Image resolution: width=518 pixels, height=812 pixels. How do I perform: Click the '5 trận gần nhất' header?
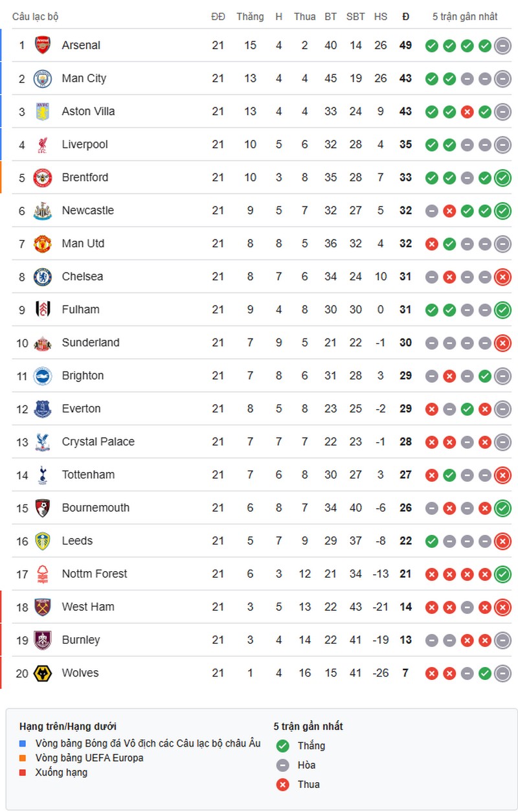point(465,16)
